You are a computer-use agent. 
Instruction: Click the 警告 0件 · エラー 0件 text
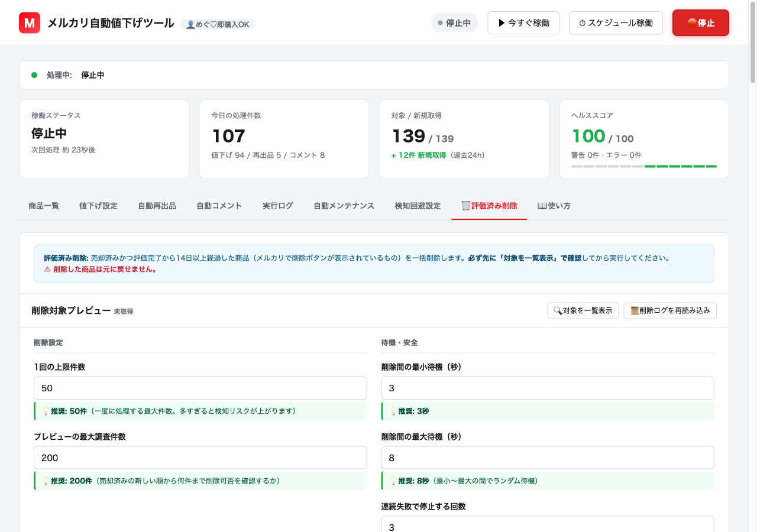(x=606, y=155)
